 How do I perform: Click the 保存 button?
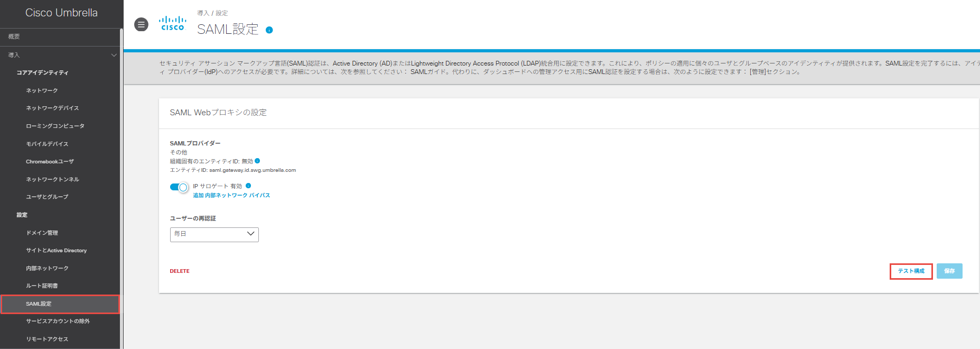tap(949, 271)
